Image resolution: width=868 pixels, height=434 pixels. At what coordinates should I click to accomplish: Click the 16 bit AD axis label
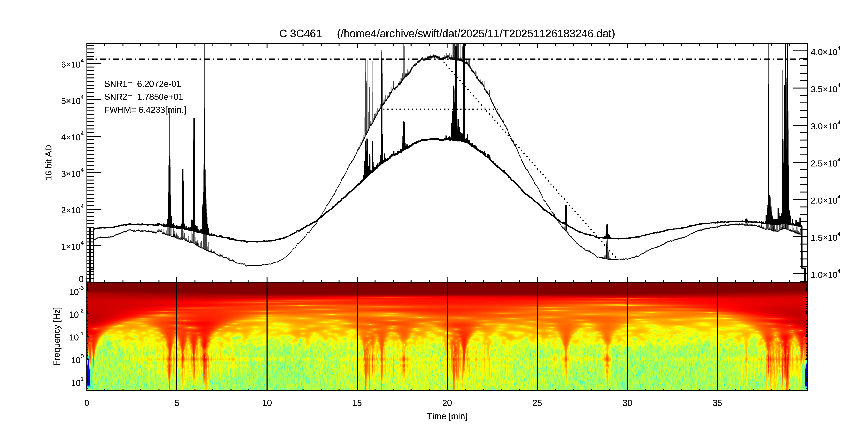pos(49,162)
